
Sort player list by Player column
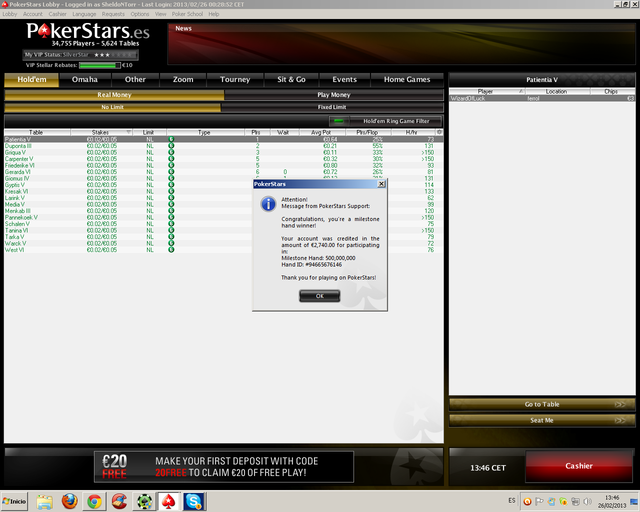point(487,91)
